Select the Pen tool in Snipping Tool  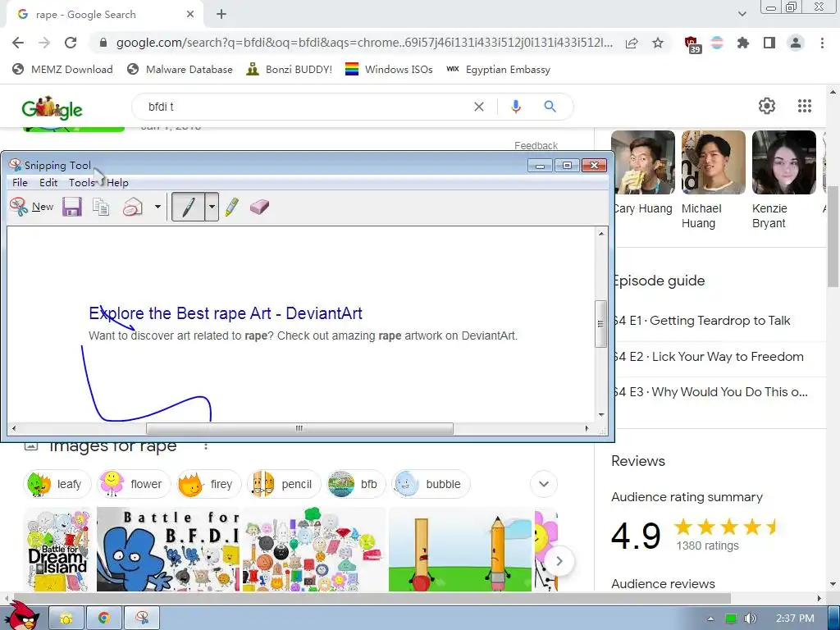[x=188, y=207]
